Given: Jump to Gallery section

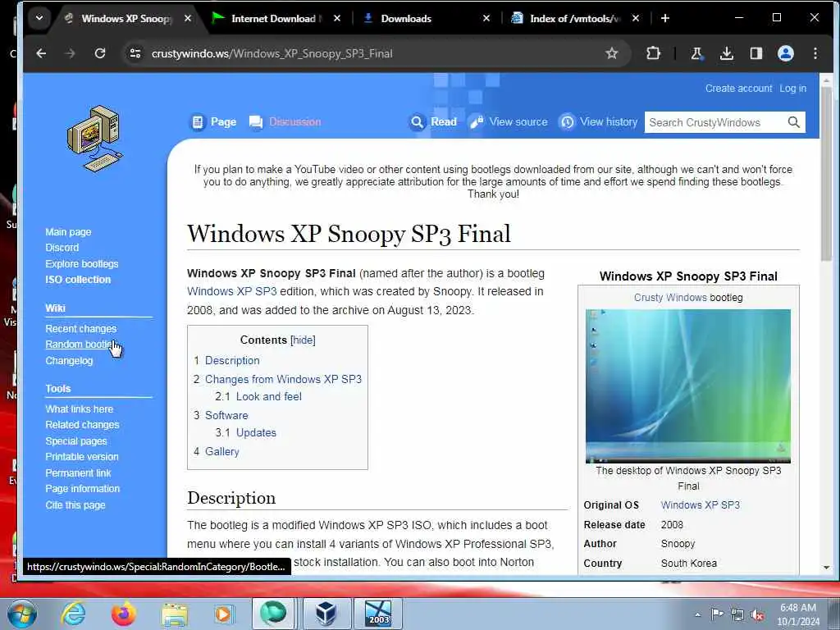Looking at the screenshot, I should 221,452.
